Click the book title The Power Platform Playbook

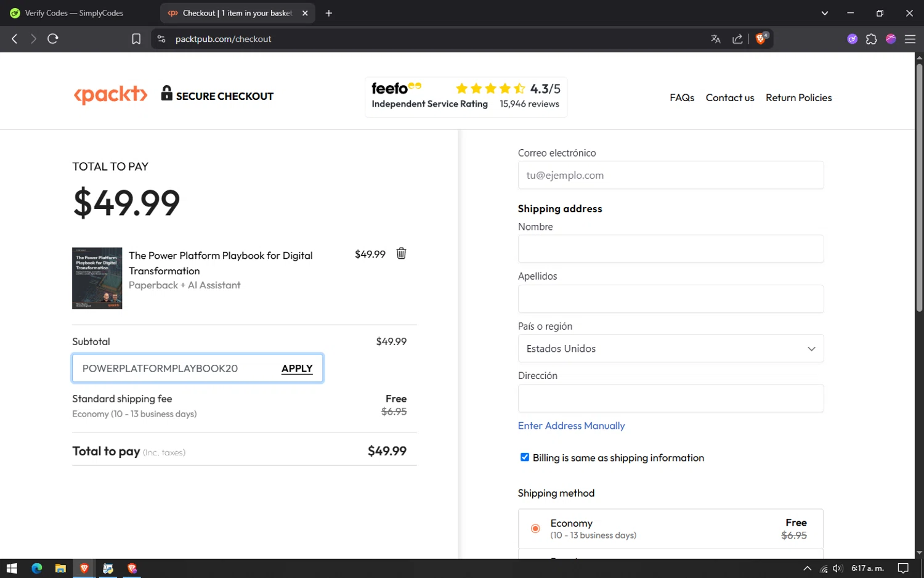coord(221,263)
